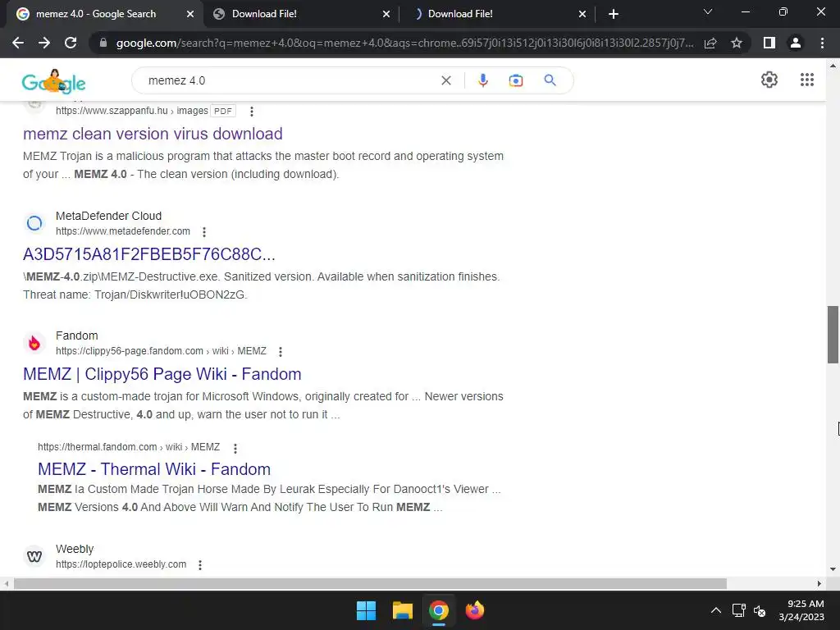Start voice search with the microphone
840x630 pixels.
[482, 80]
